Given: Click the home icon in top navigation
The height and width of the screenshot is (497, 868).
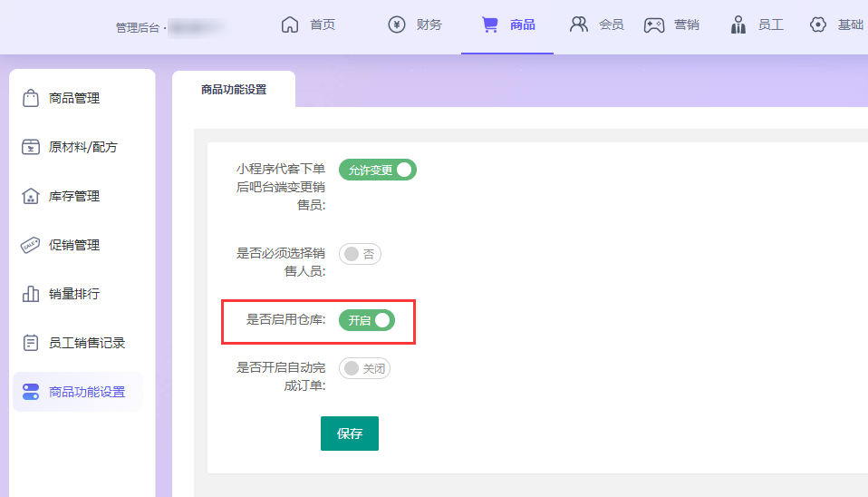Looking at the screenshot, I should (x=290, y=24).
